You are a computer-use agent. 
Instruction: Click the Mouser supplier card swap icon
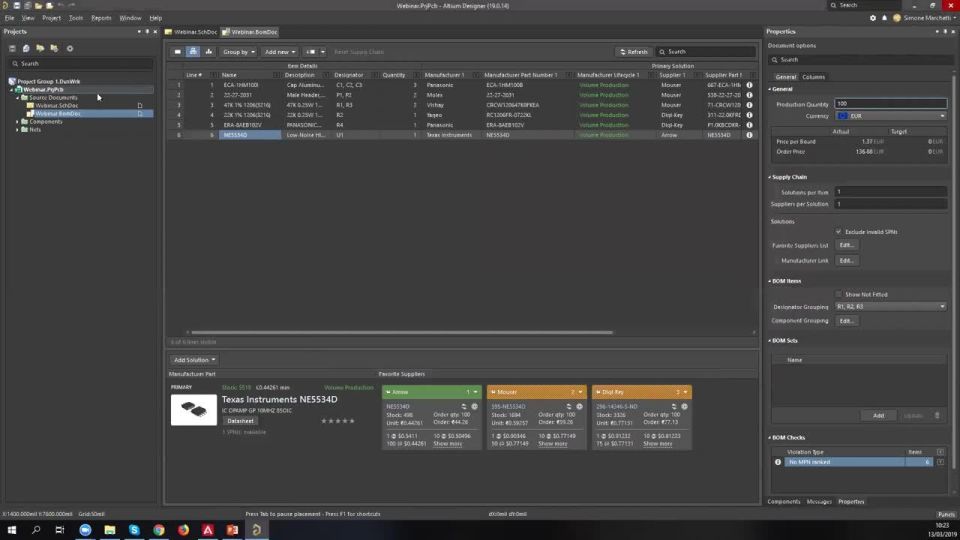click(569, 407)
